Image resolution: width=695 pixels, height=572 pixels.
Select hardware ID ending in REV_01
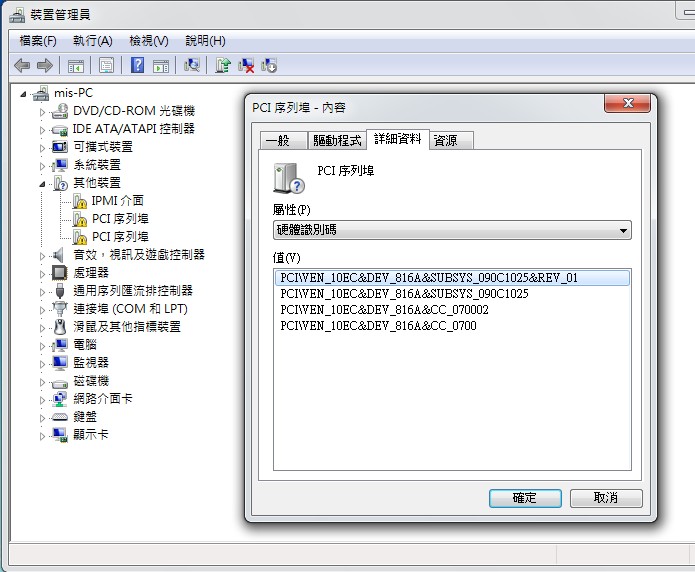pyautogui.click(x=452, y=278)
